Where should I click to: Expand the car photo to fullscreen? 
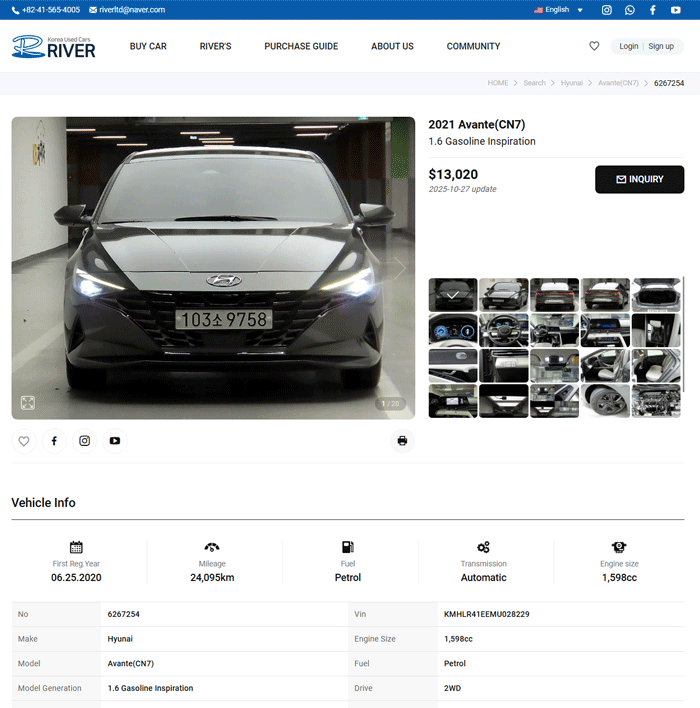point(28,403)
